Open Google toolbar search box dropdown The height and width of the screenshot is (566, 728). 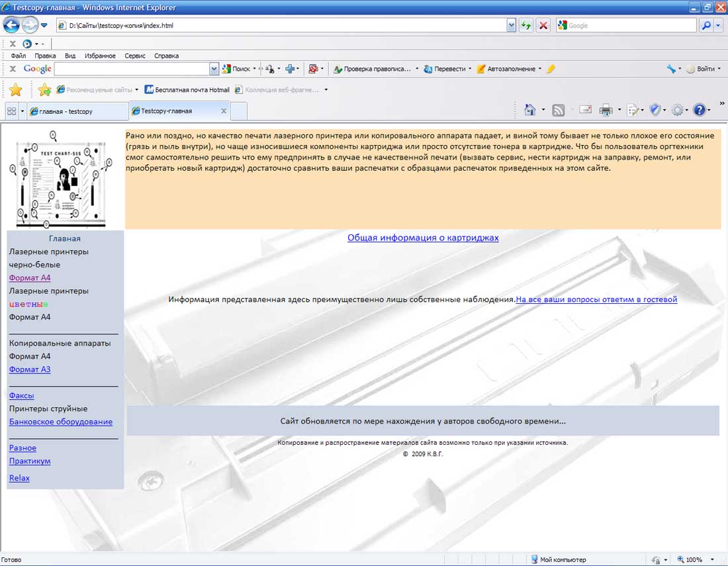coord(214,69)
